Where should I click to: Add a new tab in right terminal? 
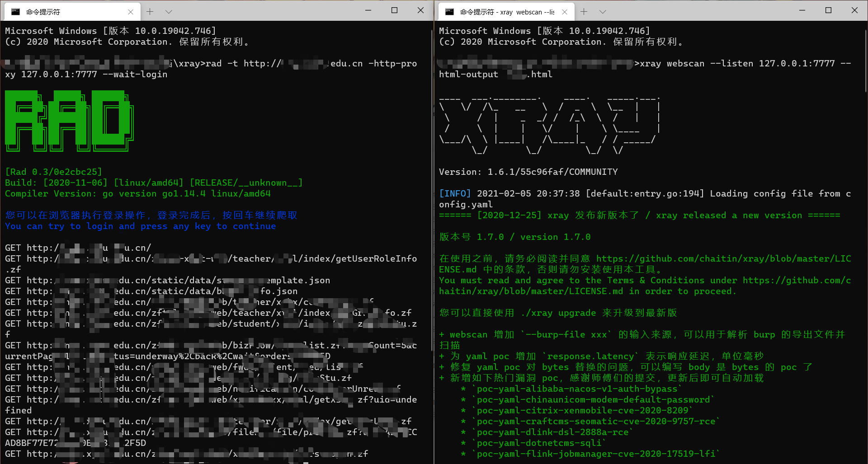[584, 12]
